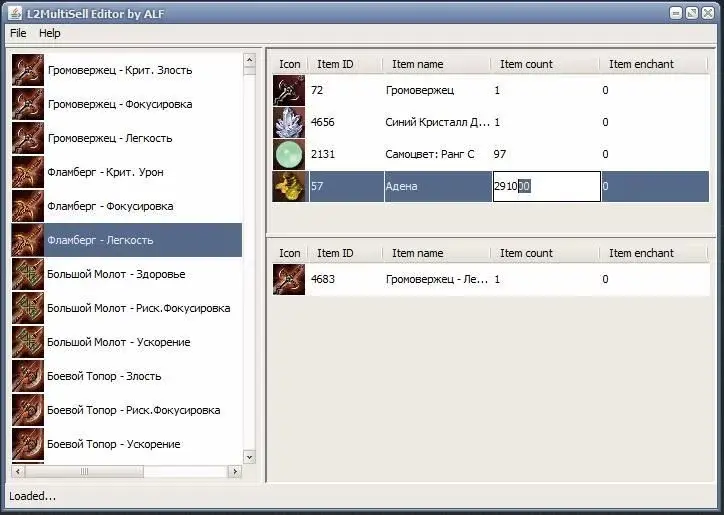The width and height of the screenshot is (724, 515).
Task: Open the Help menu
Action: [50, 33]
